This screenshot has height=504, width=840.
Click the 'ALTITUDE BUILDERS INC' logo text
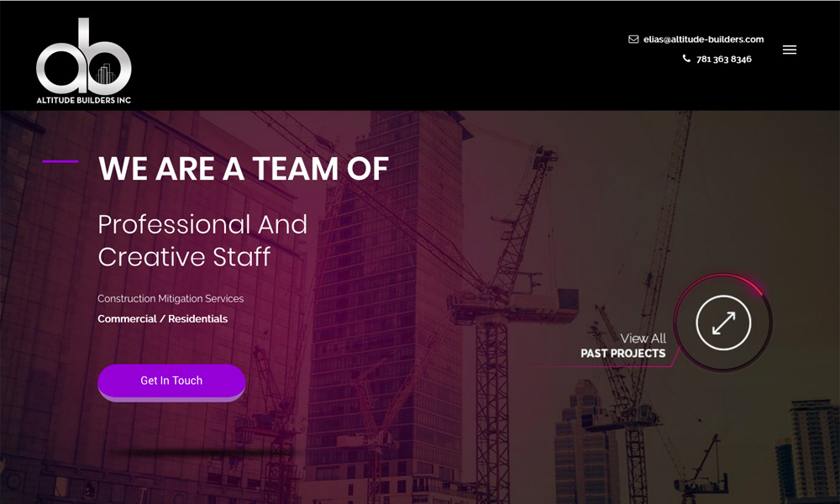(83, 100)
